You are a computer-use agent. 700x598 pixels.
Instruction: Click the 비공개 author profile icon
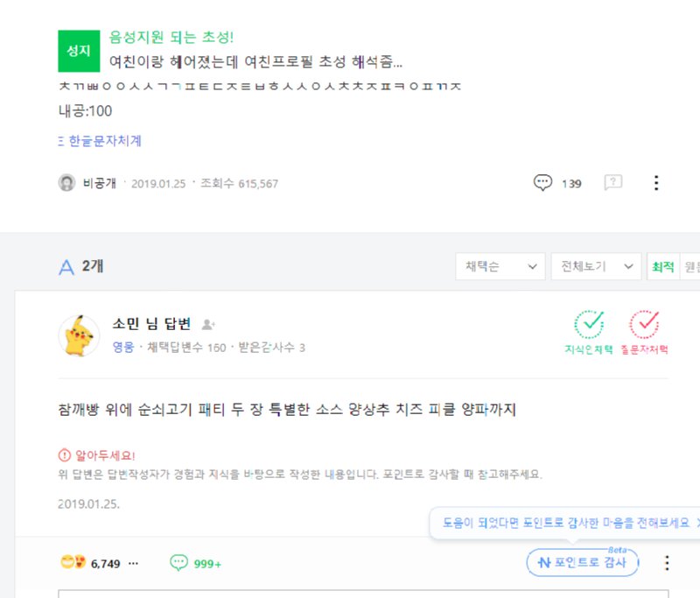66,183
